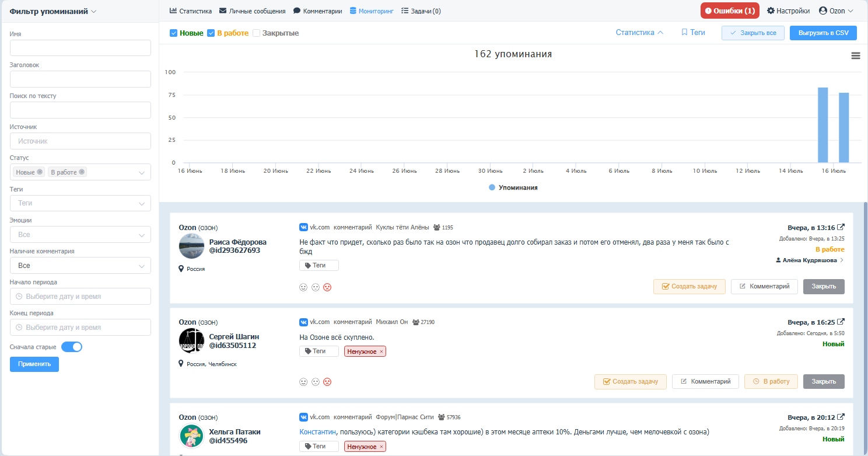Close Сергей Шагин's mention with Закрыть
Viewport: 868px width, 456px height.
[x=824, y=381]
